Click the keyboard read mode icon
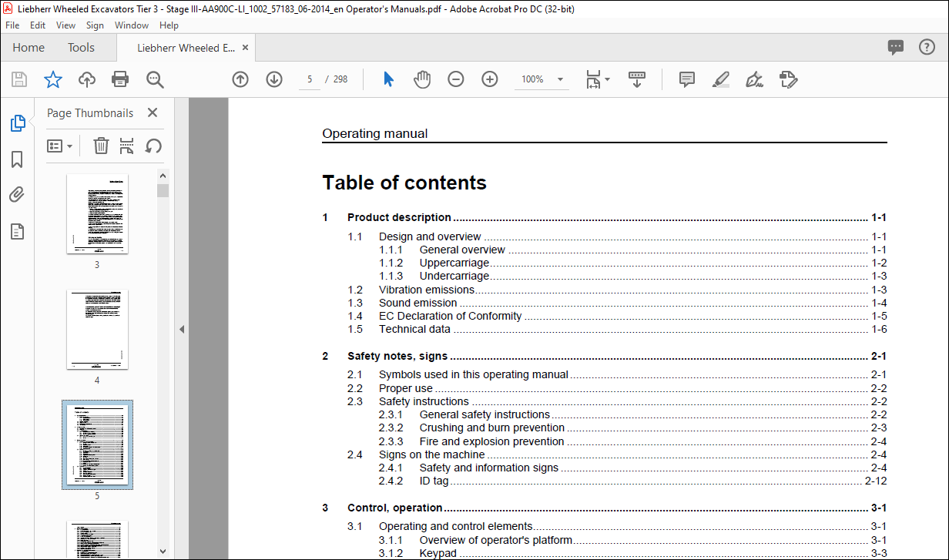 tap(637, 79)
